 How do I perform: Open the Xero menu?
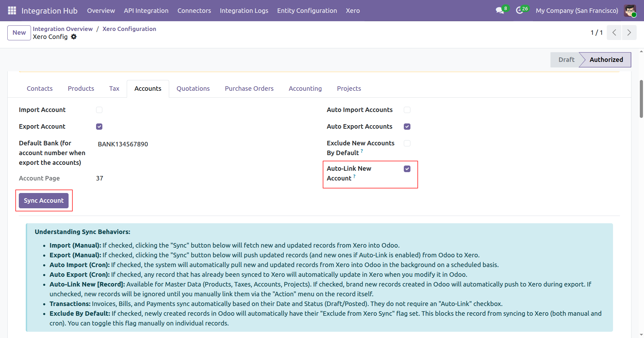[353, 10]
